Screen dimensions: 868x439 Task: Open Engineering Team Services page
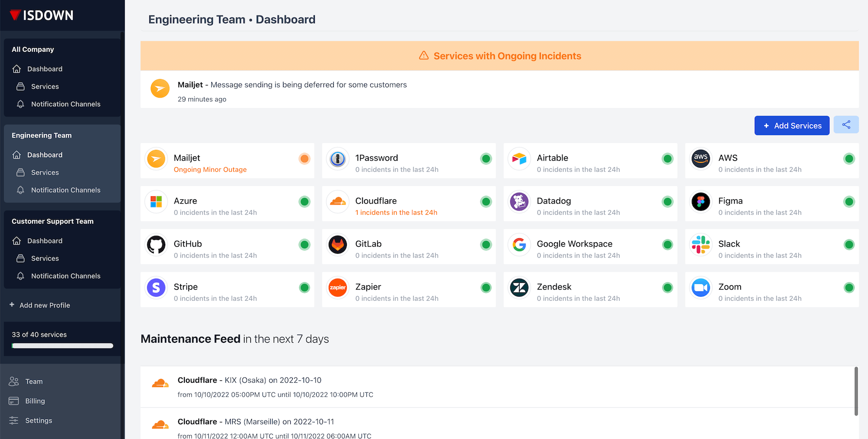pyautogui.click(x=45, y=172)
